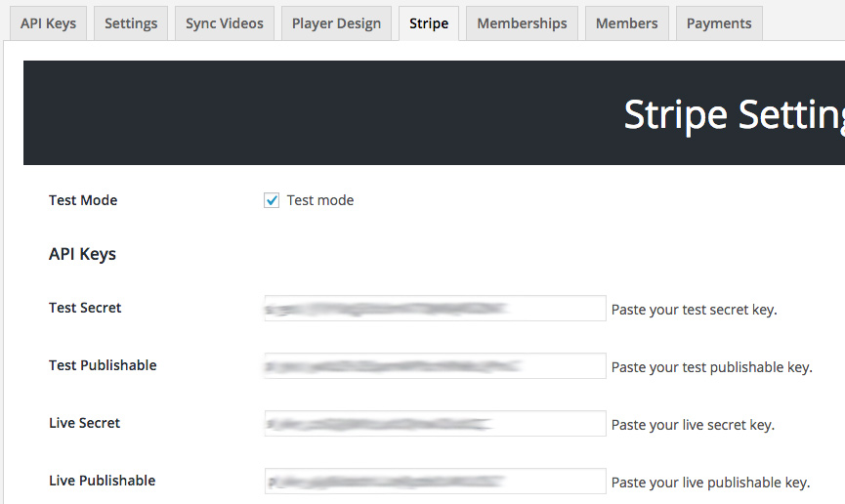Select the Live Publishable key field
This screenshot has height=504, width=845.
[436, 482]
